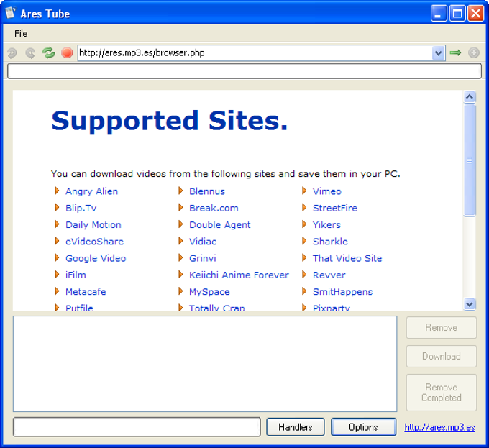Screen dimensions: 489x448
Task: Click the Remove Completed button
Action: (x=442, y=393)
